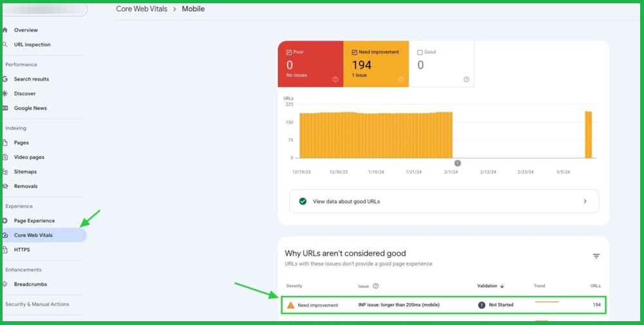
Task: Click the 194 URLs count in INP row
Action: click(596, 305)
